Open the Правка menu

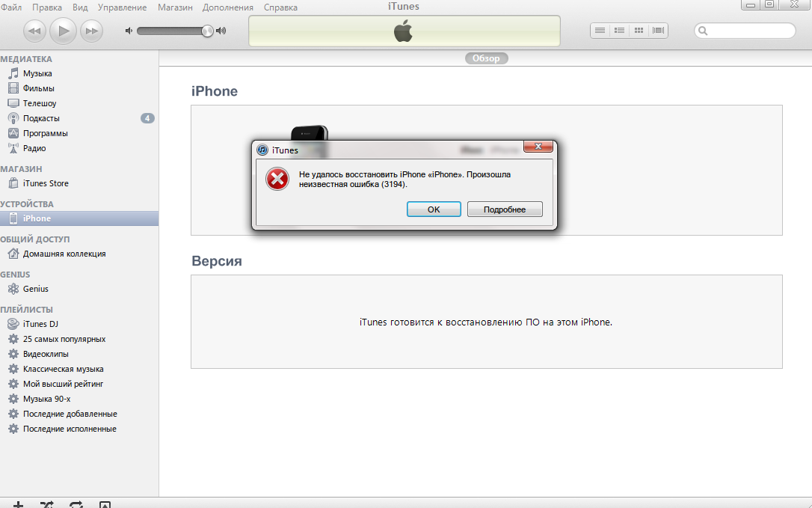pos(47,7)
